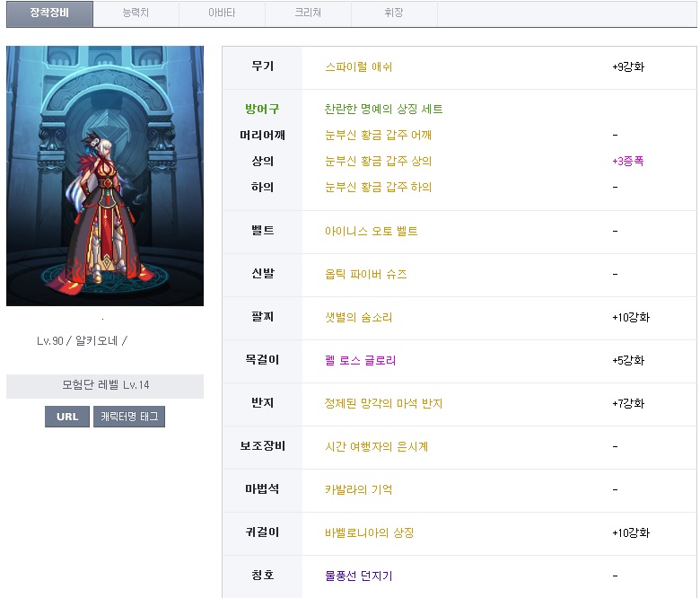
Task: Click the 신발 slot label
Action: (262, 273)
